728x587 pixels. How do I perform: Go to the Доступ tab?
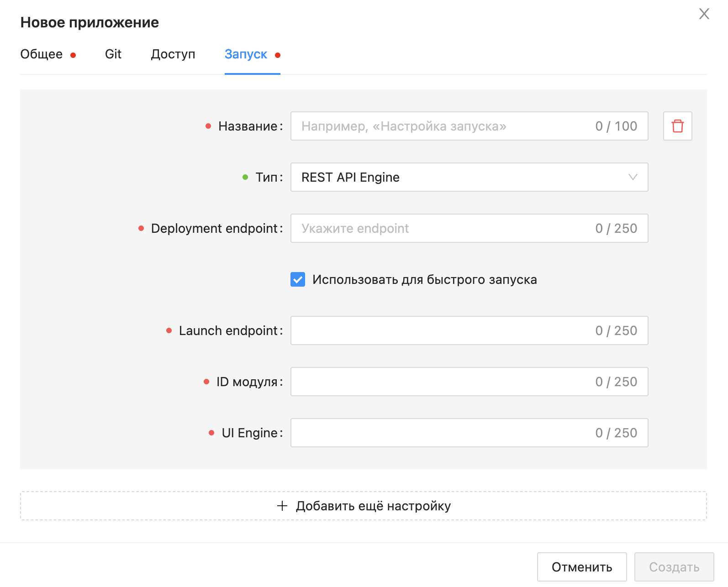(173, 54)
